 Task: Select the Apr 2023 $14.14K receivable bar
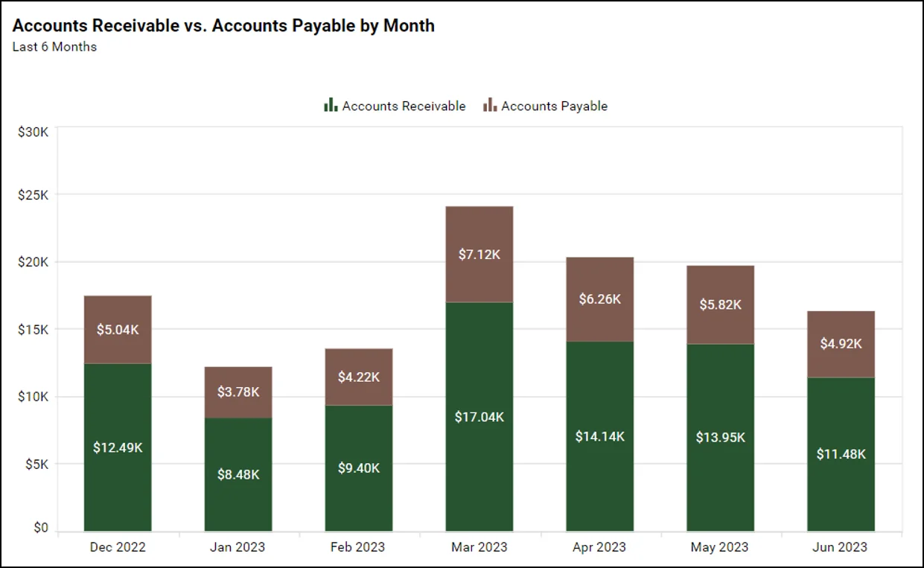[x=600, y=436]
